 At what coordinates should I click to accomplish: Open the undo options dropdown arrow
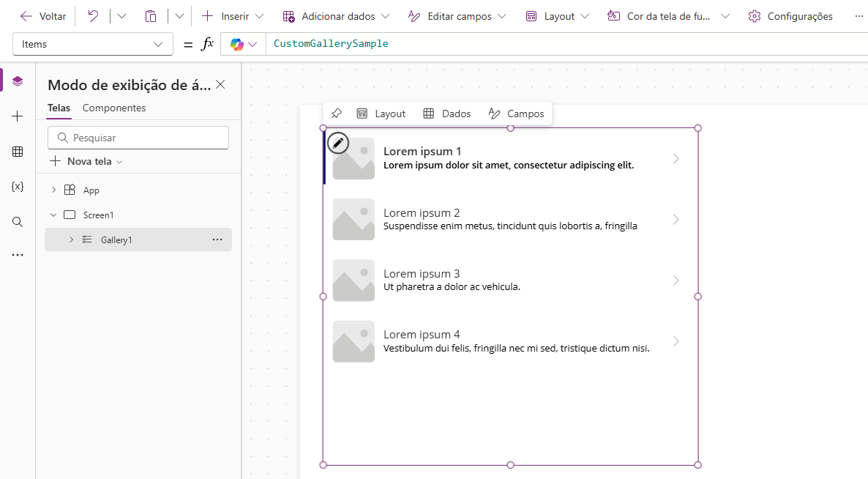[121, 16]
